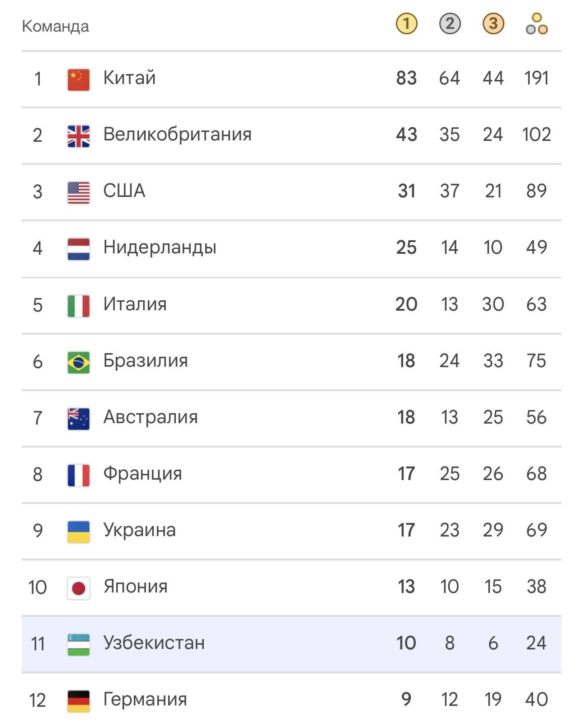Open the США team entry

click(x=291, y=192)
